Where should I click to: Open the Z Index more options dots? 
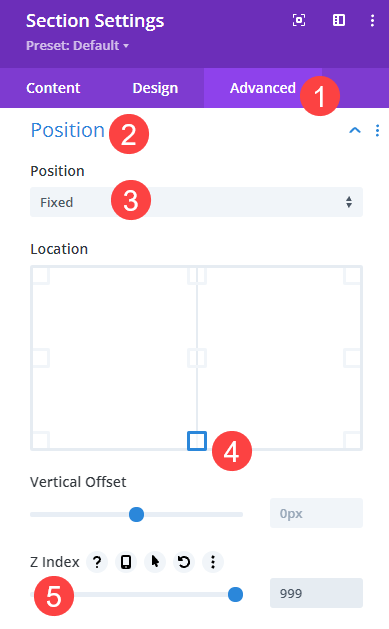(213, 562)
